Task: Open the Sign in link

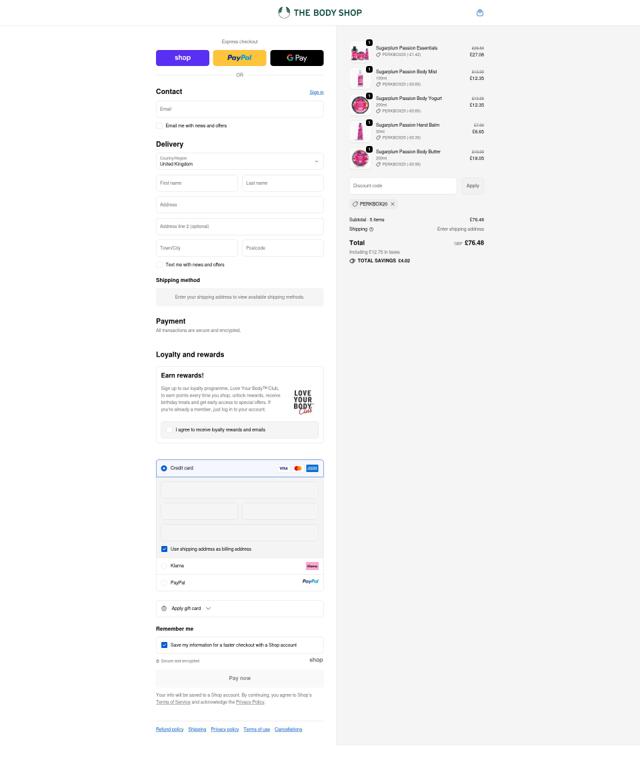Action: coord(317,92)
